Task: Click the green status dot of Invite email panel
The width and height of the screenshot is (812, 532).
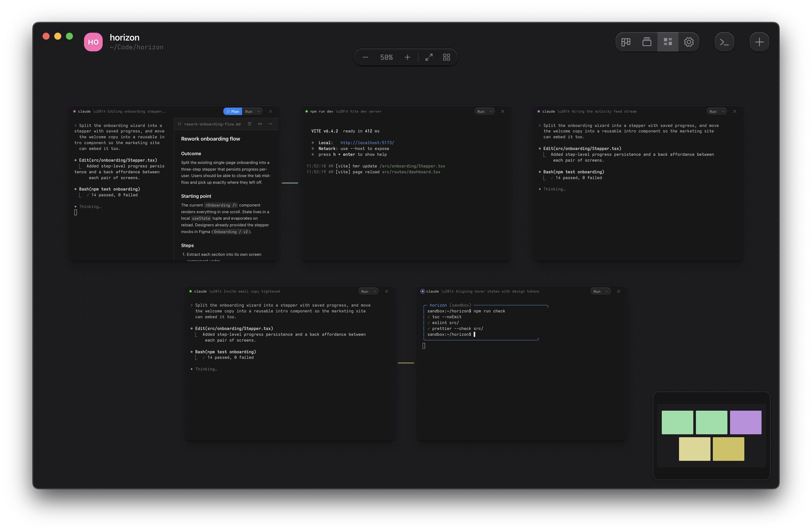Action: point(190,291)
